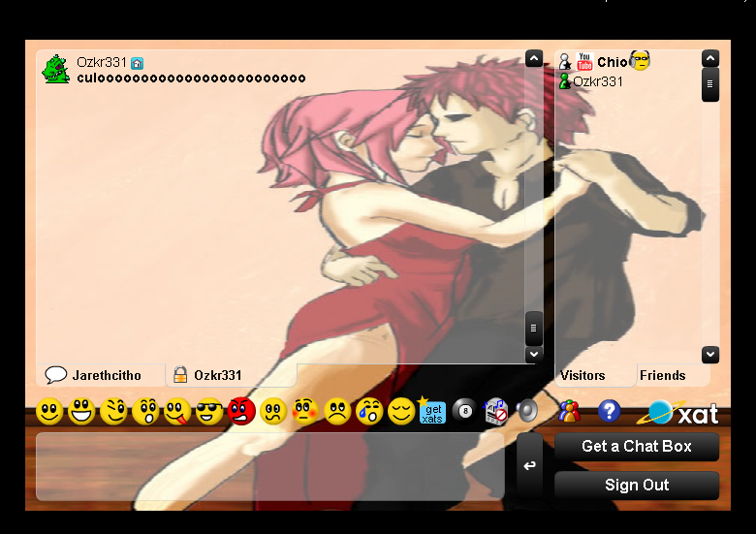Insert the tongue-out emoticon

[177, 412]
